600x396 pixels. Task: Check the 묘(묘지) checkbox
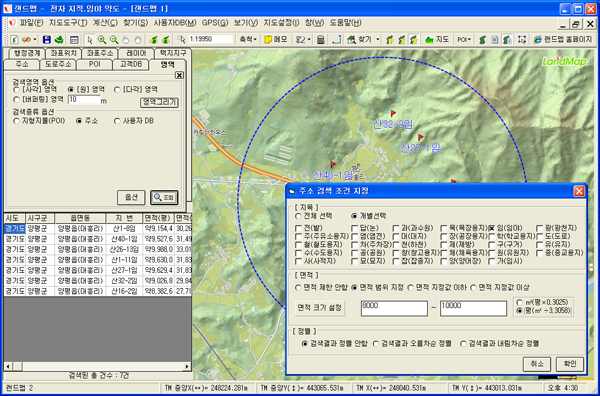tap(354, 261)
